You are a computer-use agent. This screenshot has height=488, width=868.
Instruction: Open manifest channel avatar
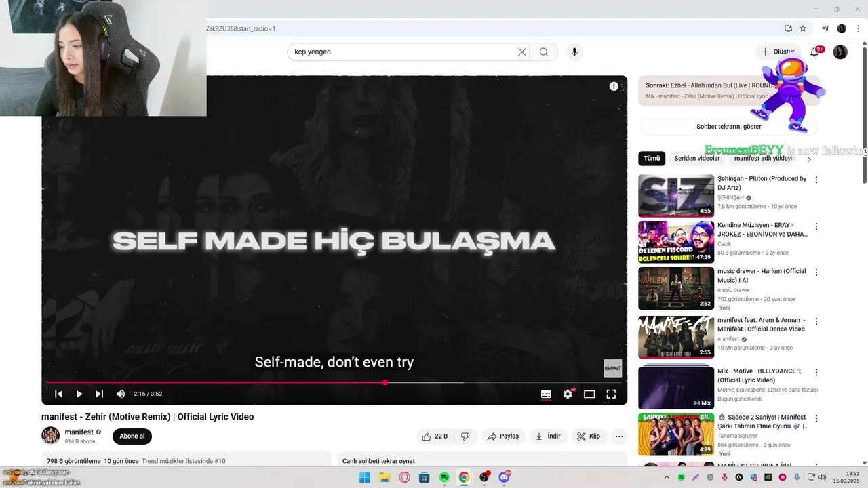click(50, 436)
